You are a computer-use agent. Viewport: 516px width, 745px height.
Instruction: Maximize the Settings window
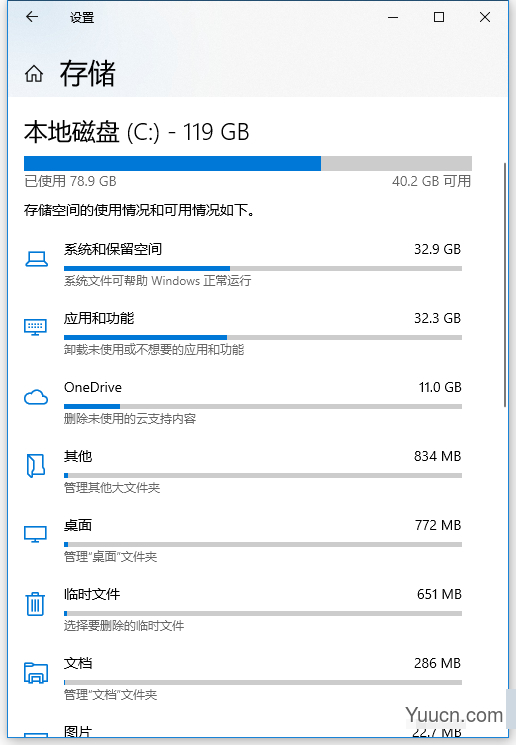coord(439,17)
